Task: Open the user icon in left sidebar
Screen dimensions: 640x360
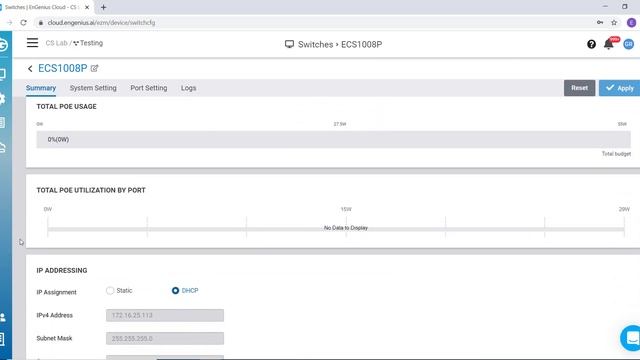Action: [2, 317]
